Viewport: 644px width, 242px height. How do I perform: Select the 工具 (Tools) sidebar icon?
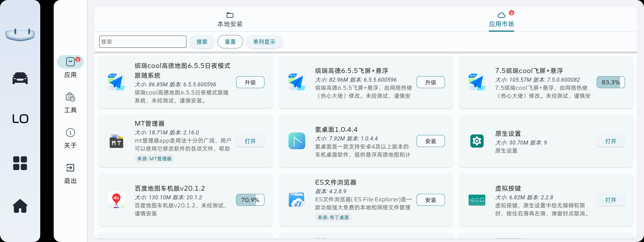pyautogui.click(x=70, y=97)
